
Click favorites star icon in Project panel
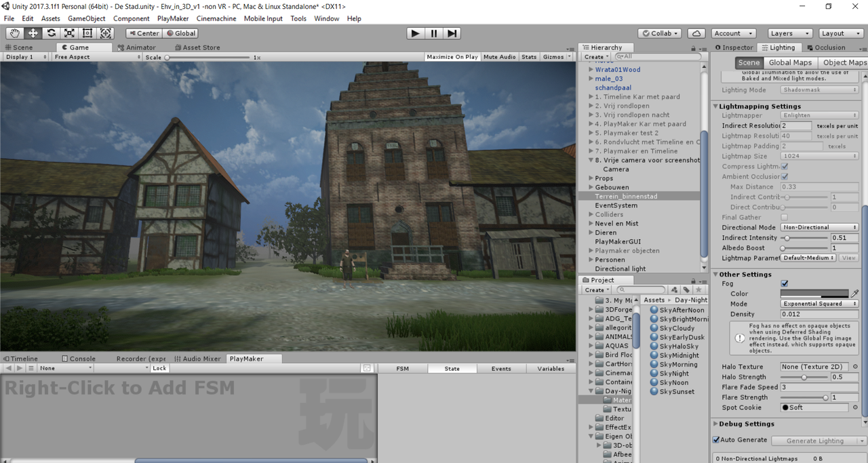pos(698,290)
